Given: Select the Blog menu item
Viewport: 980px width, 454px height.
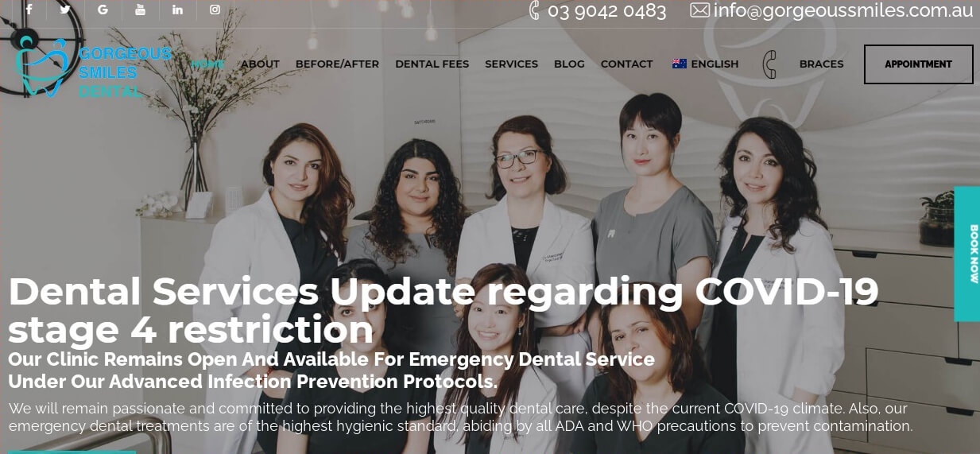Looking at the screenshot, I should point(569,64).
